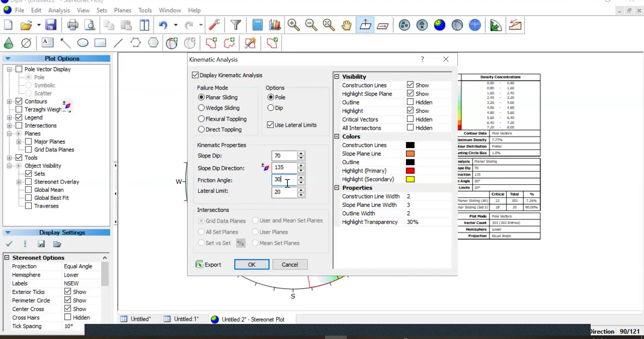Click the Open folder toolbar icon

tap(26, 25)
